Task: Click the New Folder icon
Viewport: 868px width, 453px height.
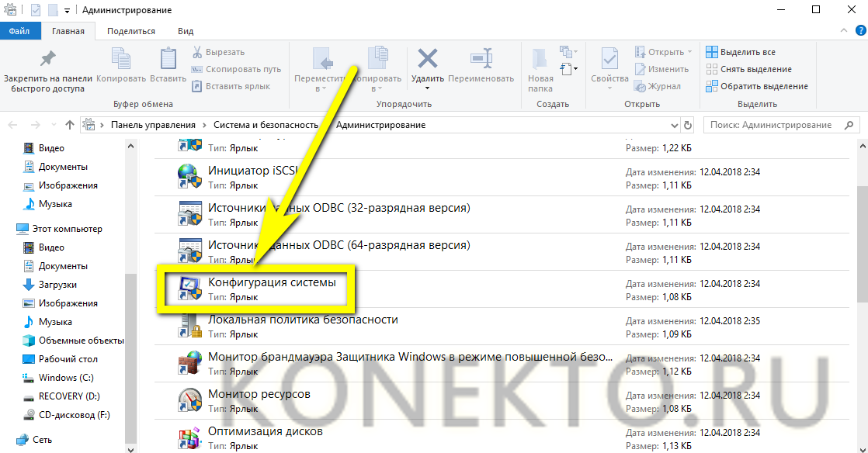Action: 540,61
